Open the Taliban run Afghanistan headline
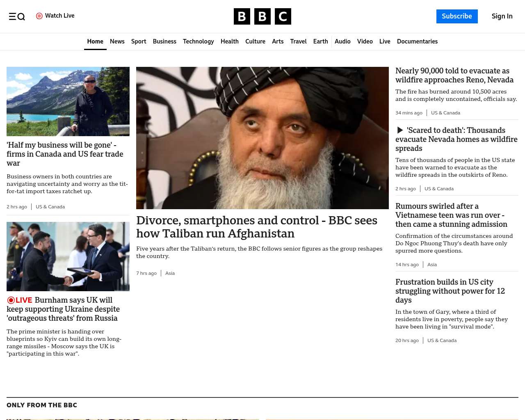The height and width of the screenshot is (420, 525). pos(257,227)
